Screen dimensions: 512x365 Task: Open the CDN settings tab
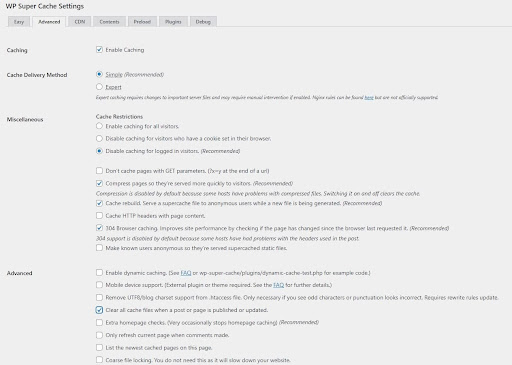point(80,22)
